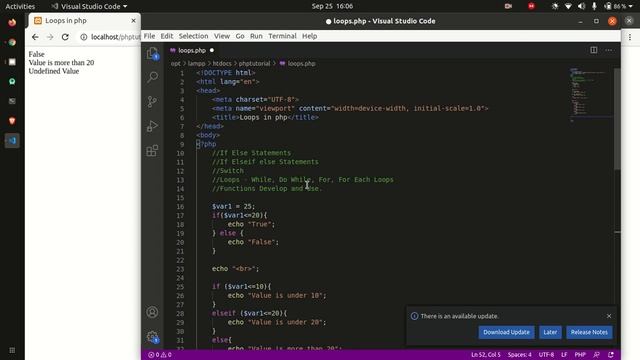Click the code minimap preview
The width and height of the screenshot is (640, 360).
click(591, 95)
